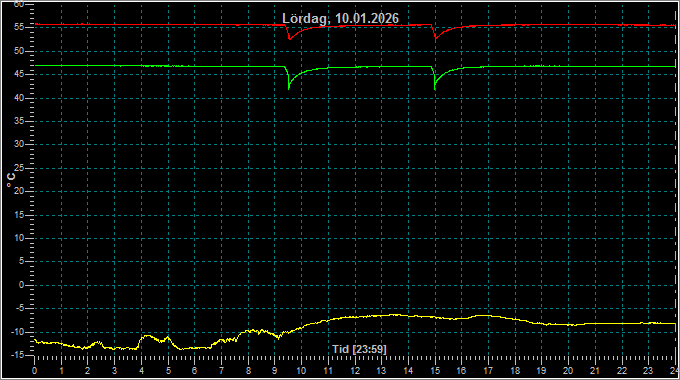Select hour 15 on the time axis
The height and width of the screenshot is (380, 680).
pos(435,371)
